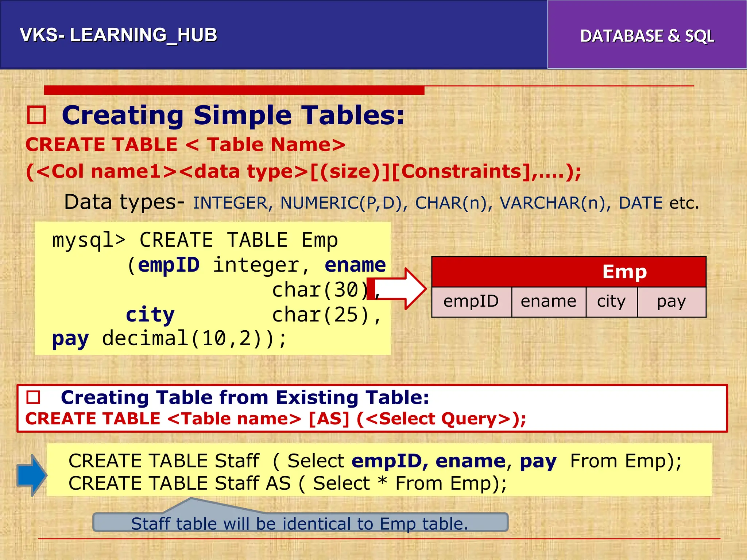
Task: Click bold empID in the mysql code box
Action: (x=169, y=265)
